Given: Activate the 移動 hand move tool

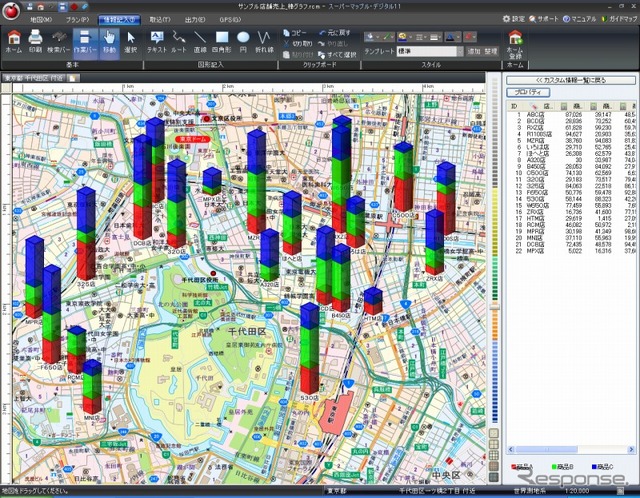Looking at the screenshot, I should 109,42.
